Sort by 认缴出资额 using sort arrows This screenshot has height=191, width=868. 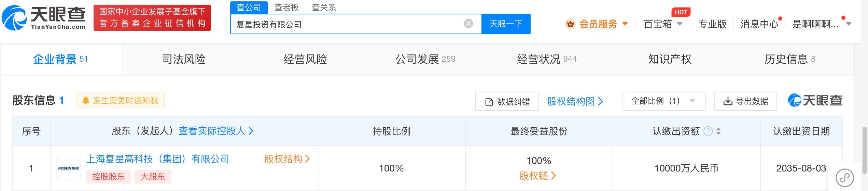coord(718,131)
